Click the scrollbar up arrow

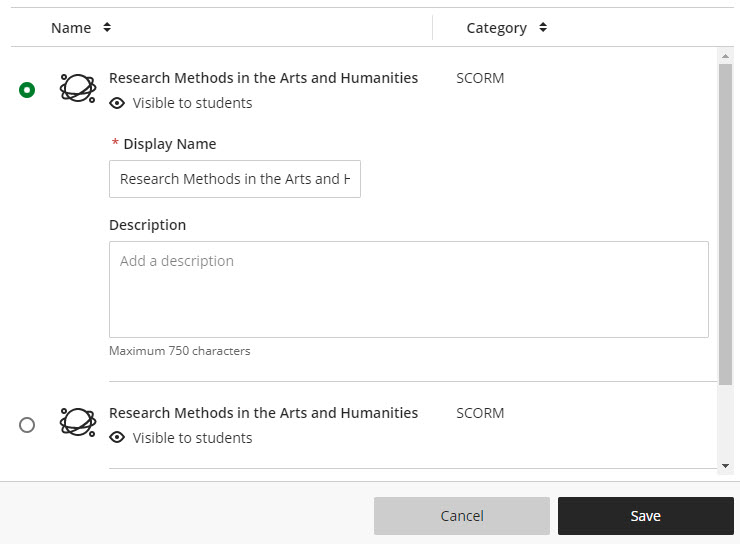[726, 56]
